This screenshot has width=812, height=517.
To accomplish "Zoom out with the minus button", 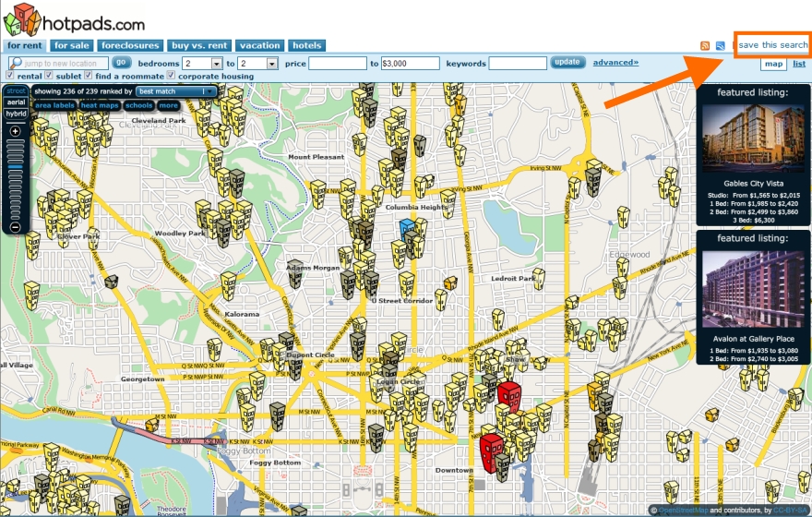I will (15, 227).
